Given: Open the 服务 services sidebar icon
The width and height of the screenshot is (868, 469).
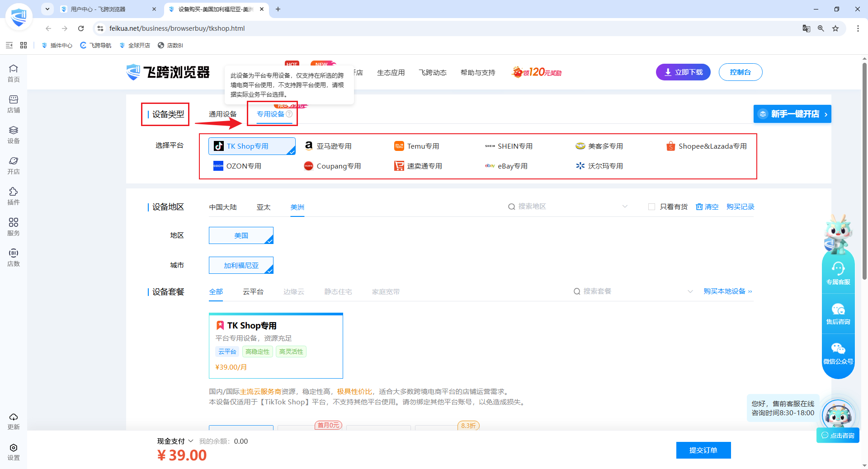Looking at the screenshot, I should coord(14,227).
